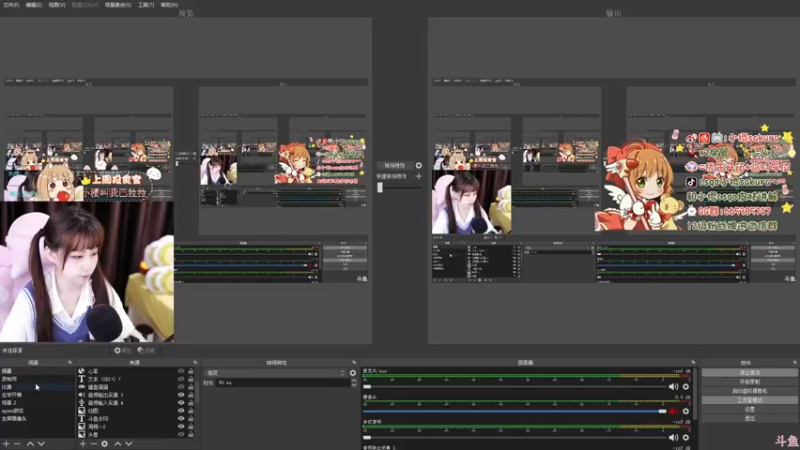Image resolution: width=800 pixels, height=450 pixels.
Task: Select the apex游戏 scene
Action: [x=37, y=411]
